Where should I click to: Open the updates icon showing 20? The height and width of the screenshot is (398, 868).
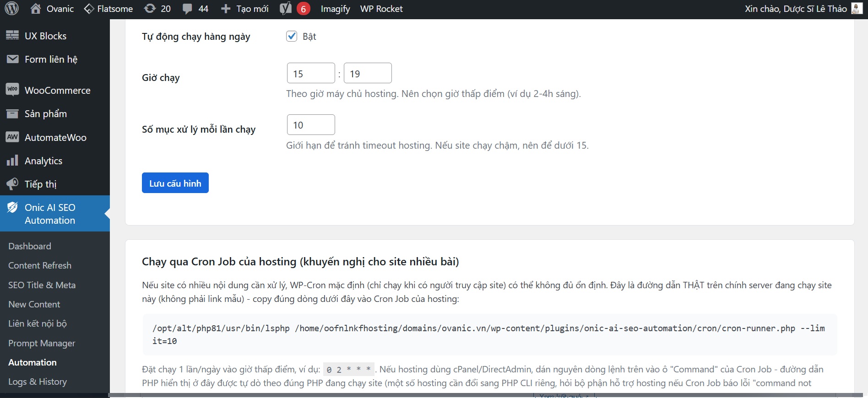(x=150, y=8)
